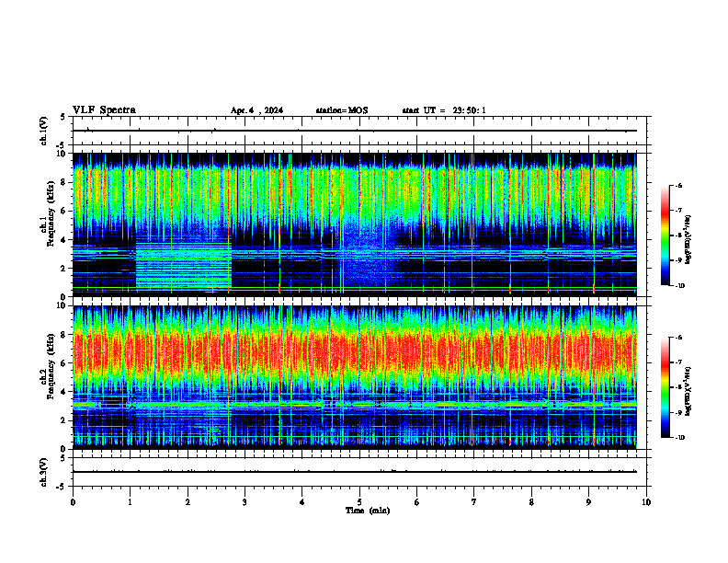Viewport: 728px width, 563px height.
Task: Click the "5" volt tick on ch.1(V) panel
Action: [63, 117]
